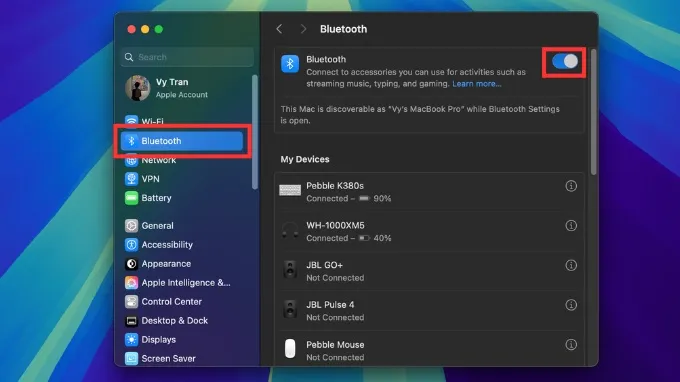This screenshot has height=382, width=680.
Task: Click the Pebble Mouse device name
Action: [335, 345]
